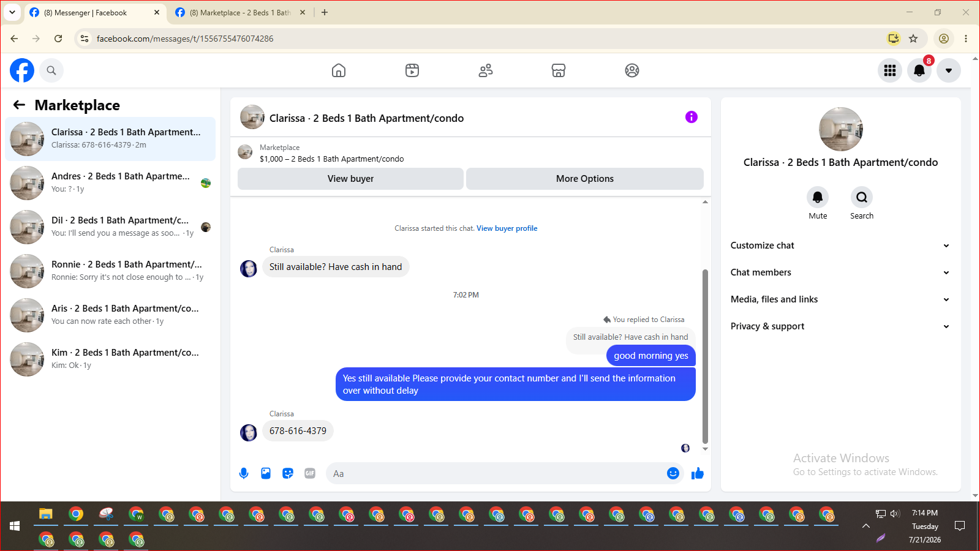980x551 pixels.
Task: Expand Privacy & support section
Action: 840,326
